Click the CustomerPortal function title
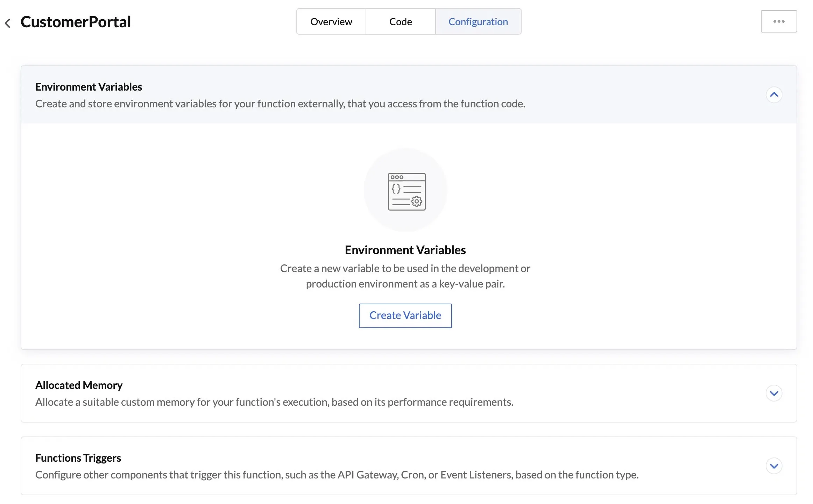813x504 pixels. coord(76,22)
